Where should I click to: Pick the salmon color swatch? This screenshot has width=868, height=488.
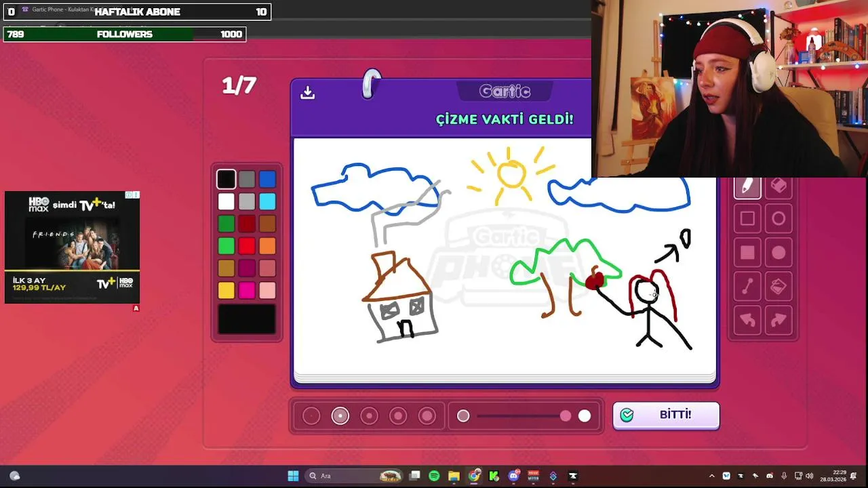pos(267,268)
